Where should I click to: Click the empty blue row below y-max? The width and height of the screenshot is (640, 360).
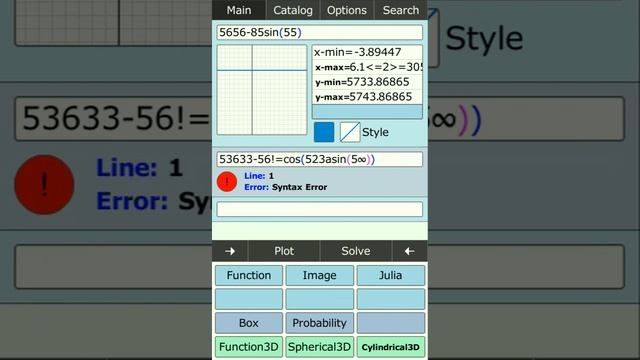(x=367, y=111)
